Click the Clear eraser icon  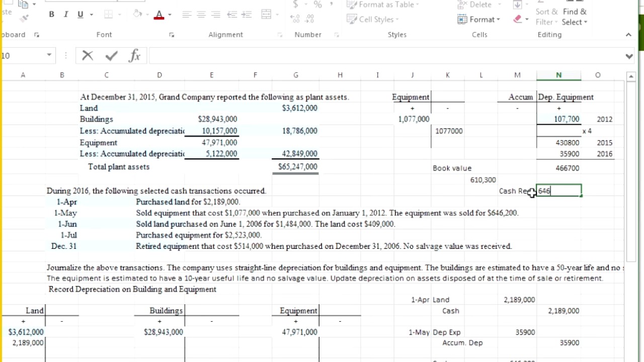point(518,19)
